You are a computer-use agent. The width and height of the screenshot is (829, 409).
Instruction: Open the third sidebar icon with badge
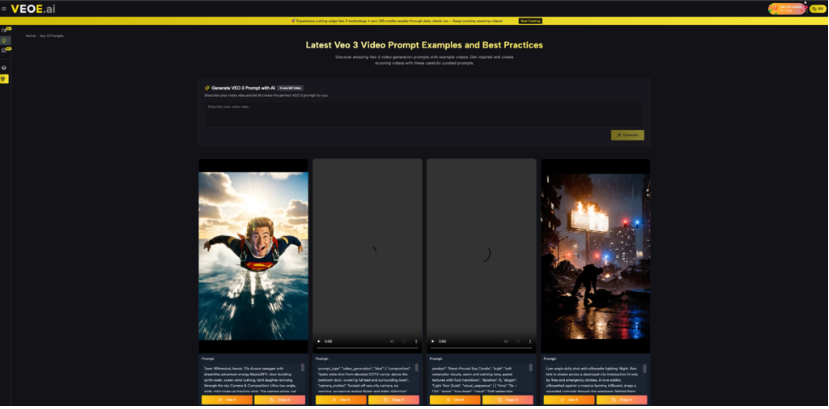pos(4,49)
